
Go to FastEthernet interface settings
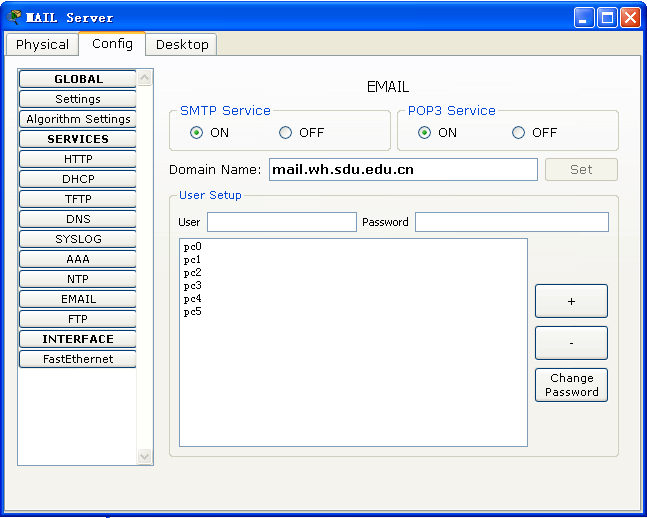(x=78, y=359)
